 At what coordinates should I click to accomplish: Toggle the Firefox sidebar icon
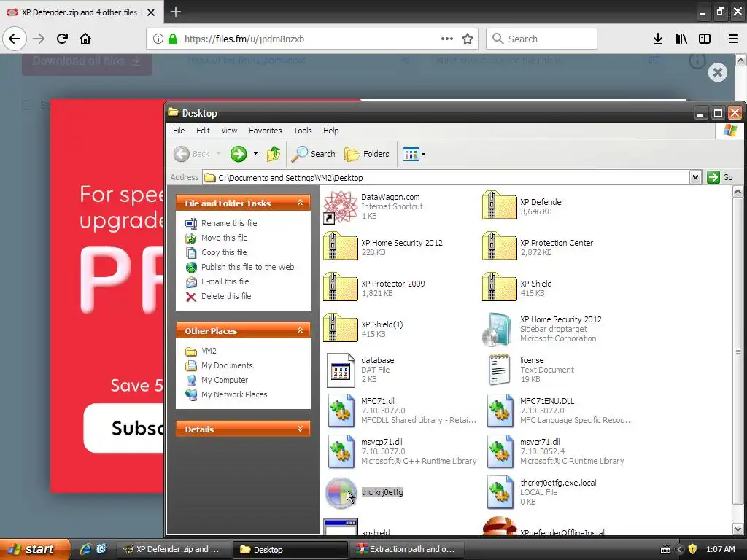pyautogui.click(x=705, y=39)
